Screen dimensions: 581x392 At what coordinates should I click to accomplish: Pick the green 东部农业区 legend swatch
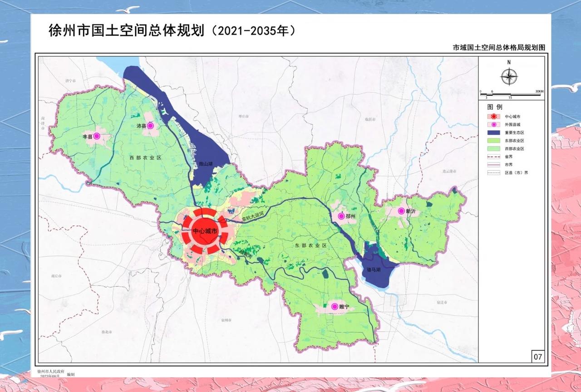493,141
